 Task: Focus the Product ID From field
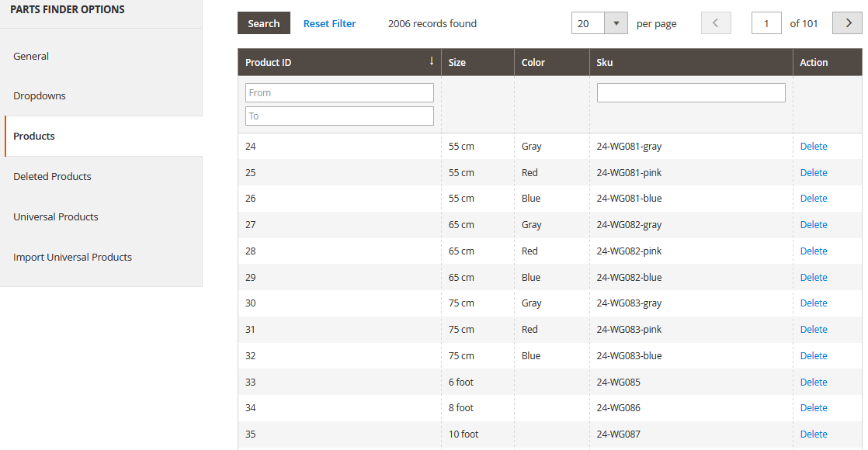pos(339,93)
